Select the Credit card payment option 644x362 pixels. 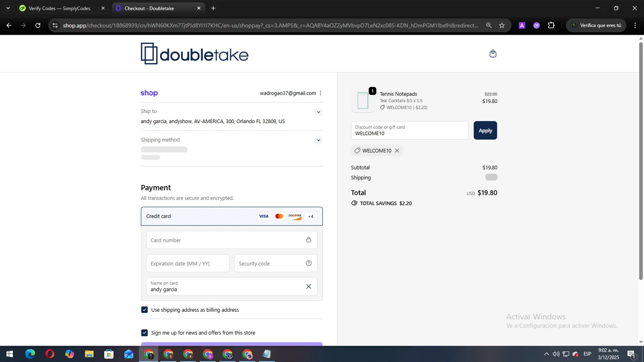(232, 216)
